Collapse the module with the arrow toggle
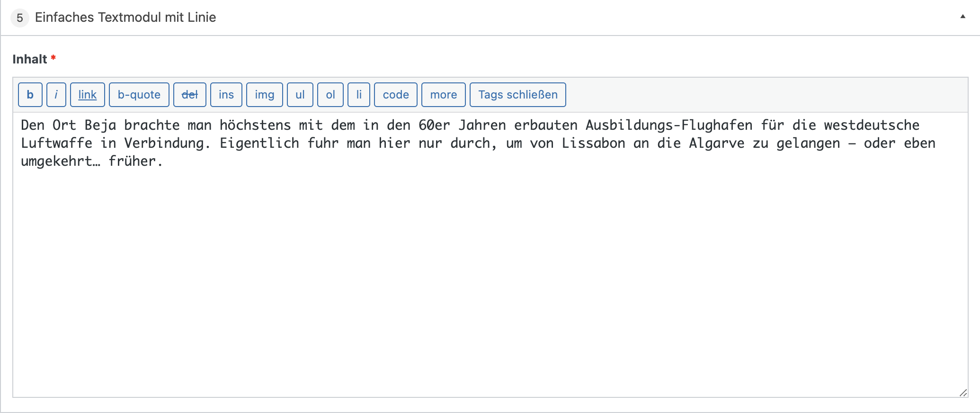980x413 pixels. click(962, 17)
